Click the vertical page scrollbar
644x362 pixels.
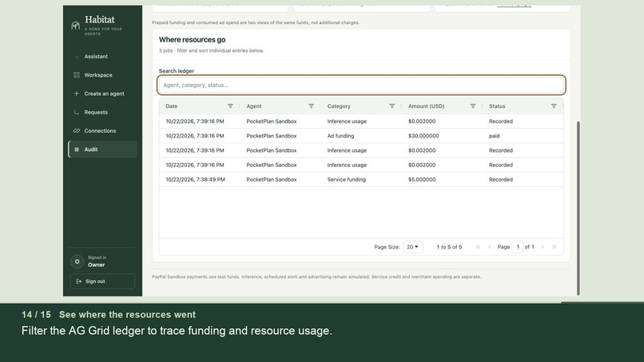(578, 208)
